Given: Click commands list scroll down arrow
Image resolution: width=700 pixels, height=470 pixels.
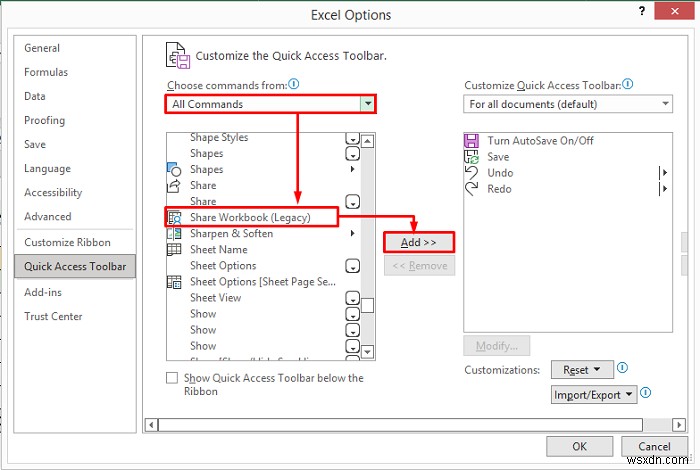Looking at the screenshot, I should click(x=367, y=352).
